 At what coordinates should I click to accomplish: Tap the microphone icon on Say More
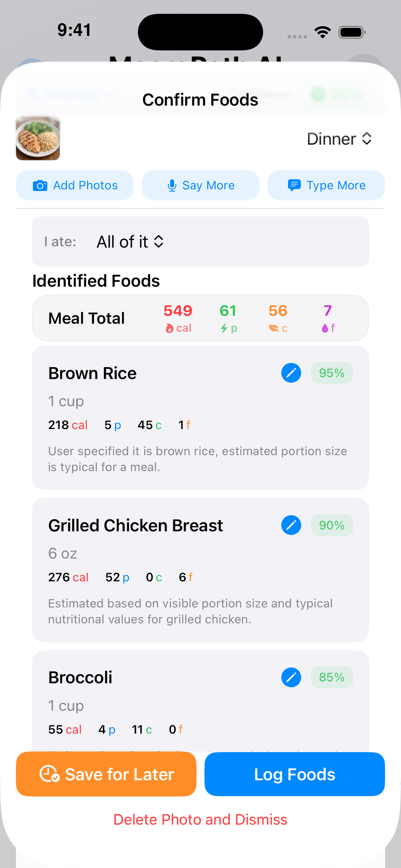[x=172, y=186]
